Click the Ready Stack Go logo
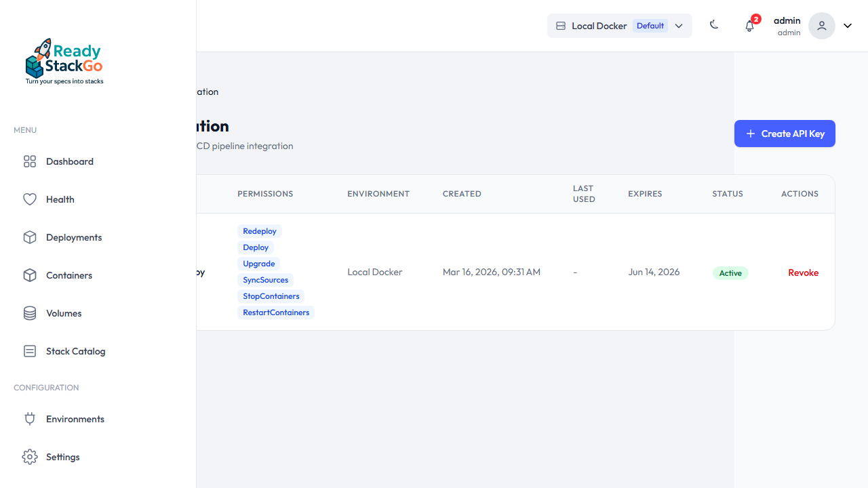 64,60
